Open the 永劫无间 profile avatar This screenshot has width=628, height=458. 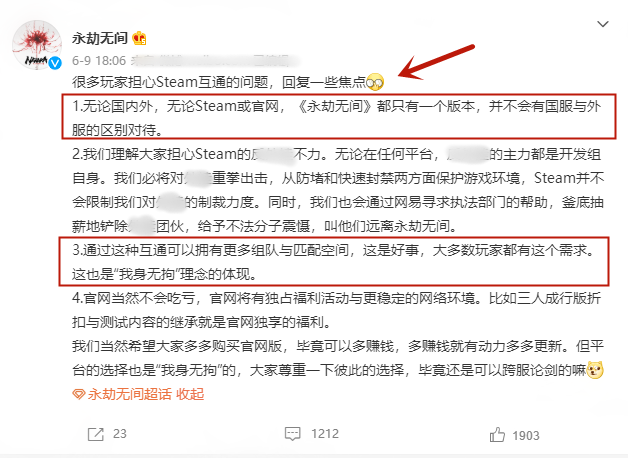[x=36, y=45]
